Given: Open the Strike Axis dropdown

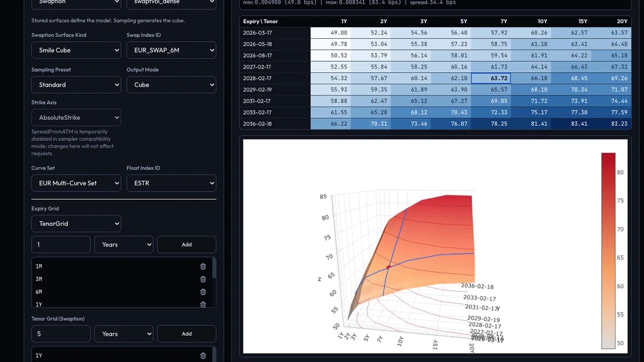Looking at the screenshot, I should (x=76, y=117).
